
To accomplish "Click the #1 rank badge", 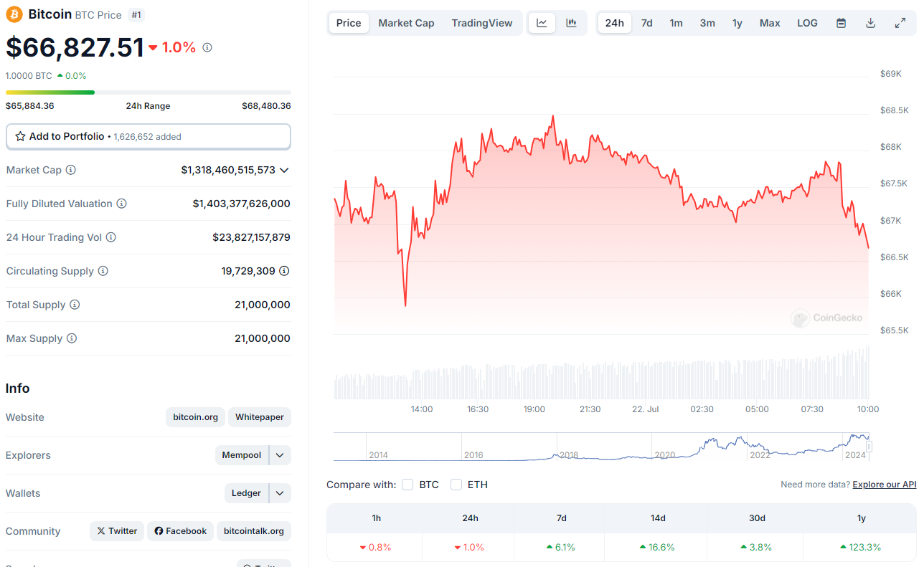I will pos(136,14).
